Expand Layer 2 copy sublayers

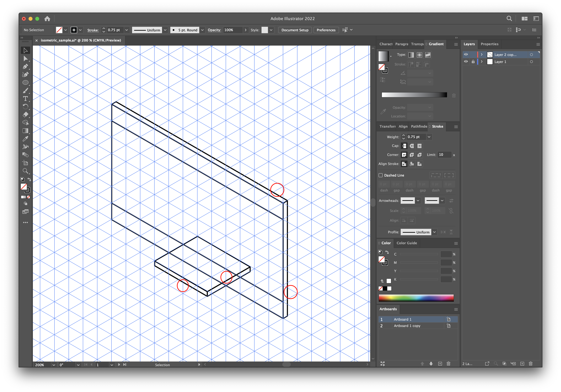482,54
